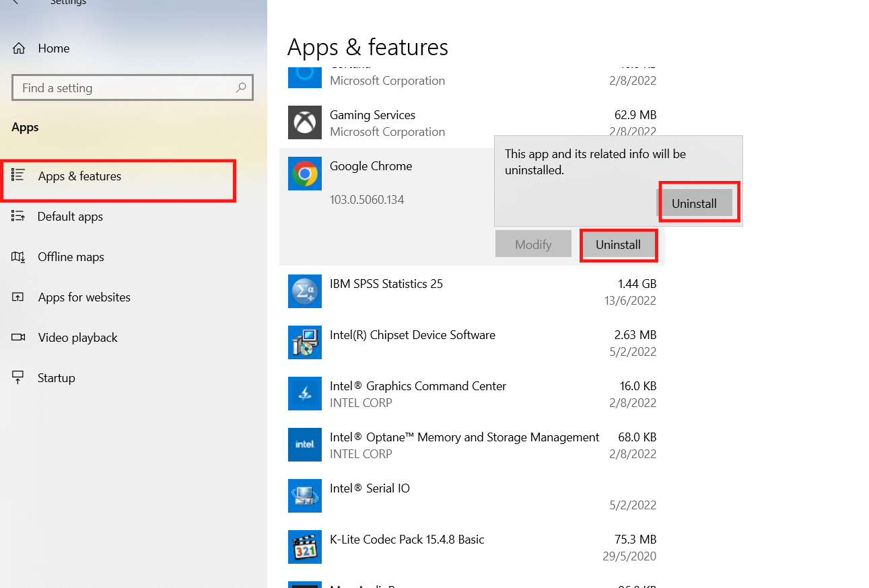Screen dimensions: 869x588
Task: Click the 2.63 MB size value
Action: (x=635, y=335)
